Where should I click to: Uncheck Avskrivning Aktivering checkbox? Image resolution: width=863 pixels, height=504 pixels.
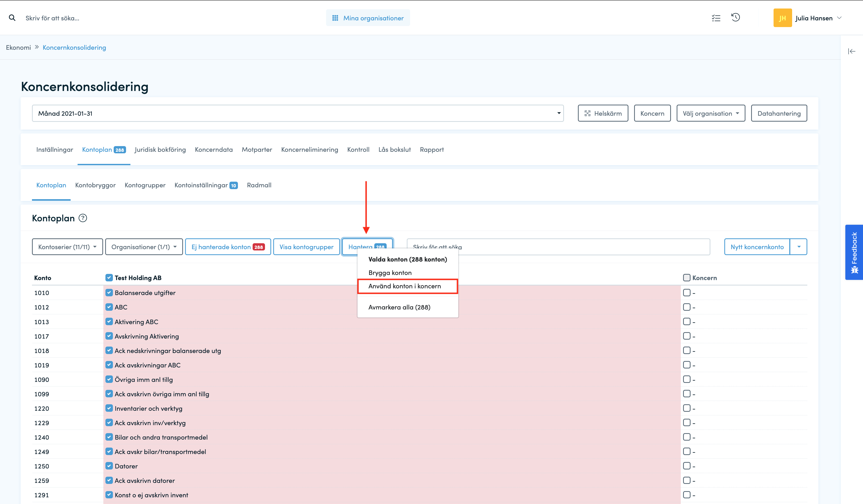(x=109, y=336)
